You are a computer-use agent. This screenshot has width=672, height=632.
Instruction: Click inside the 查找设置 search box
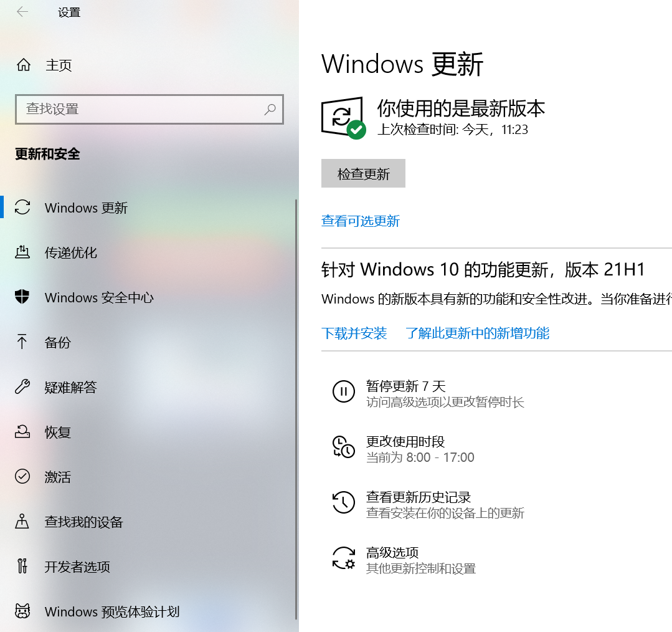click(x=149, y=110)
